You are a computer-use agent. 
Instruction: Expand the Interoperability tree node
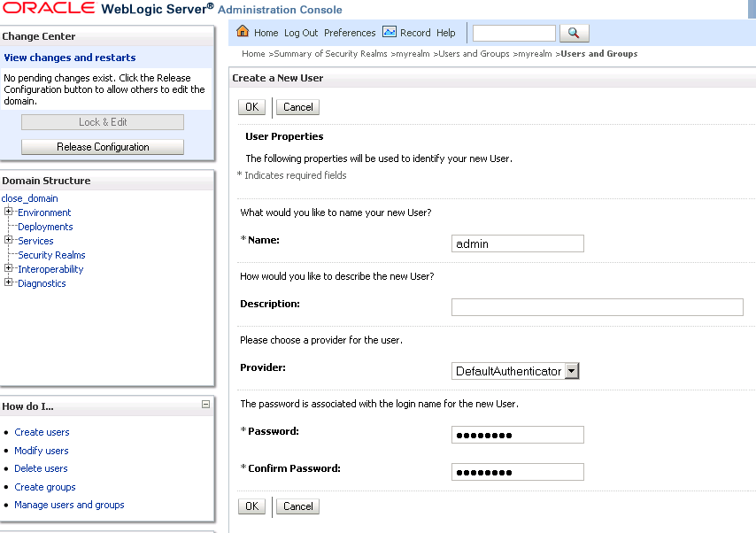(9, 268)
